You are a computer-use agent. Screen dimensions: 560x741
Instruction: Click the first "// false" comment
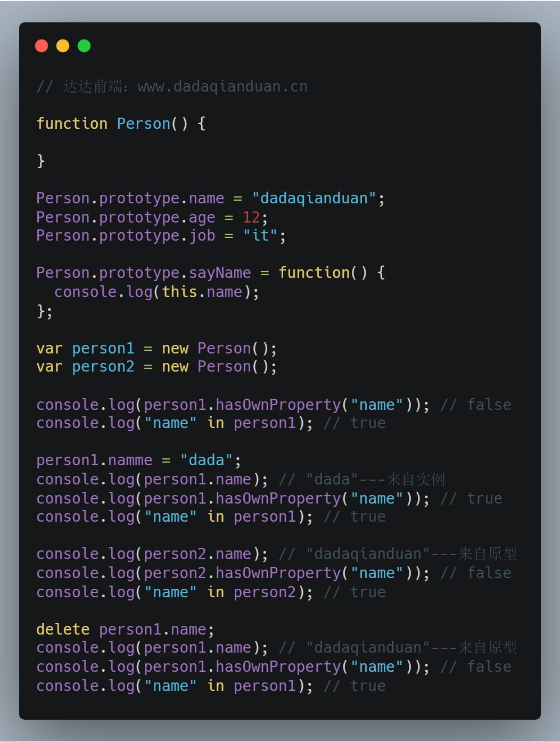point(476,405)
